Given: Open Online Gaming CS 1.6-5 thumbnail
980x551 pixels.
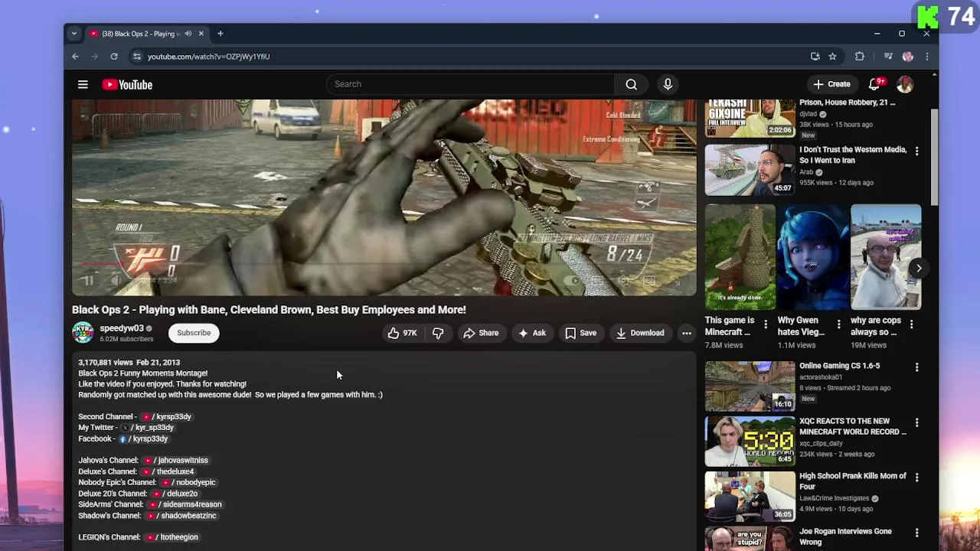Looking at the screenshot, I should pos(750,386).
